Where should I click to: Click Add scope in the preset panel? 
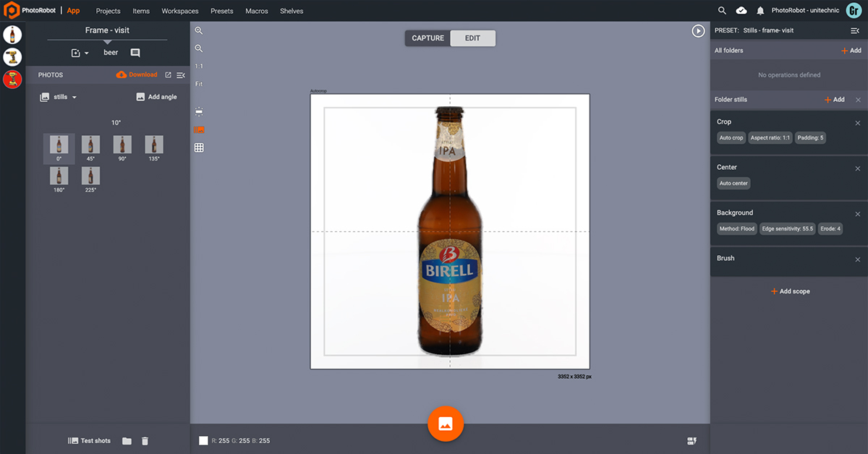pyautogui.click(x=789, y=291)
